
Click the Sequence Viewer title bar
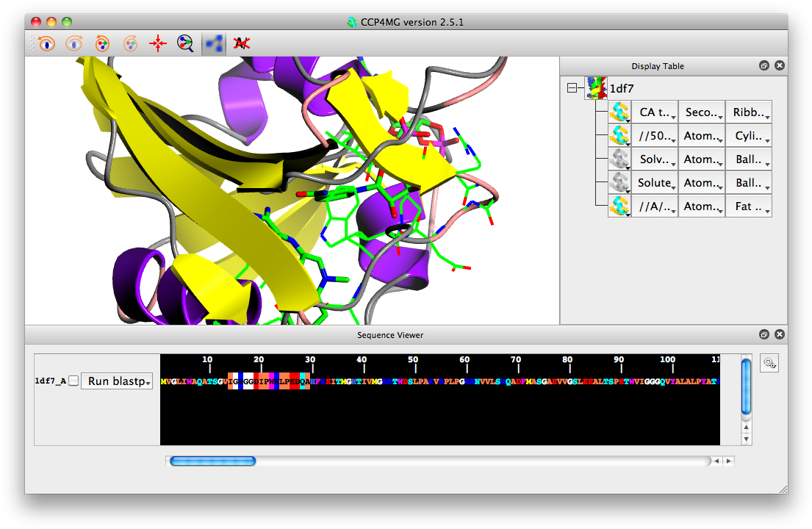pos(391,334)
